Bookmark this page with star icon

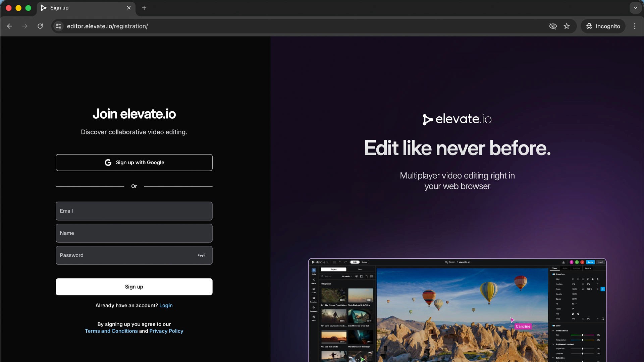(567, 26)
